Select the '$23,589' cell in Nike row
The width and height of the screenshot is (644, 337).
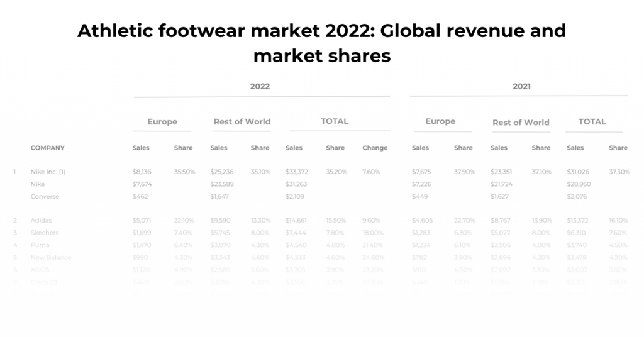point(222,184)
